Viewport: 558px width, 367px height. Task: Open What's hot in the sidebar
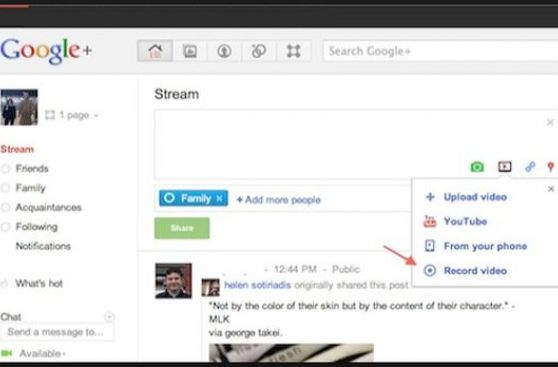39,283
